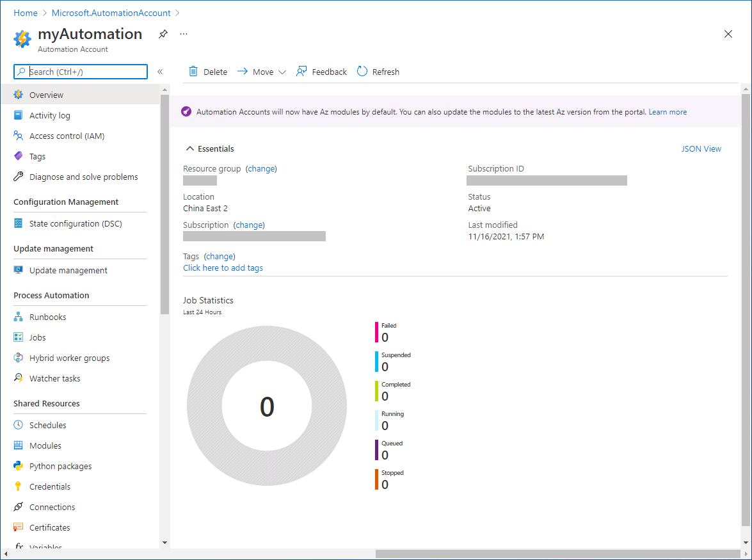Image resolution: width=752 pixels, height=560 pixels.
Task: Open Python packages in sidebar
Action: click(60, 466)
